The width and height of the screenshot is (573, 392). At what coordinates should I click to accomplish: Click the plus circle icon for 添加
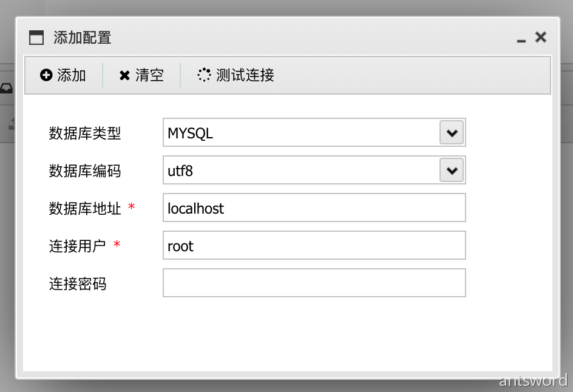click(46, 75)
